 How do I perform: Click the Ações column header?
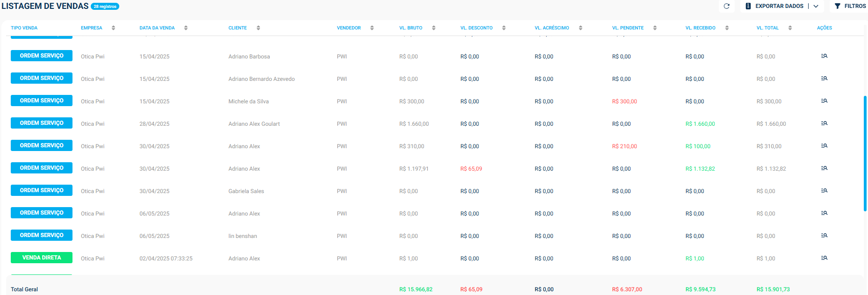[825, 28]
